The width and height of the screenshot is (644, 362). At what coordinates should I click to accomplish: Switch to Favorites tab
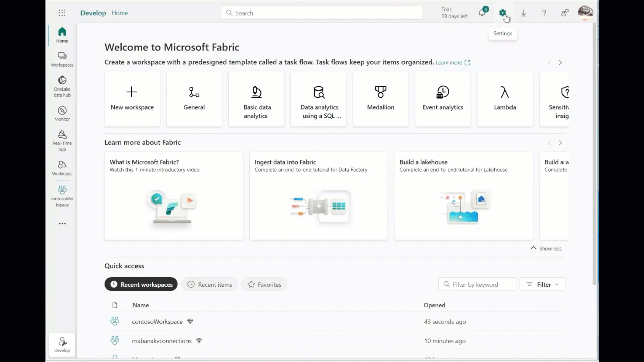tap(264, 284)
